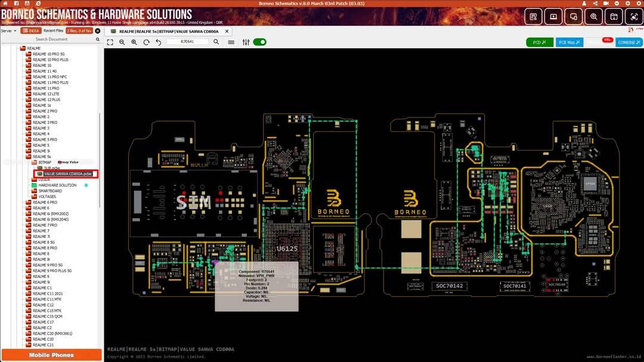Click the INDIA server button
The height and width of the screenshot is (362, 644).
tap(31, 31)
